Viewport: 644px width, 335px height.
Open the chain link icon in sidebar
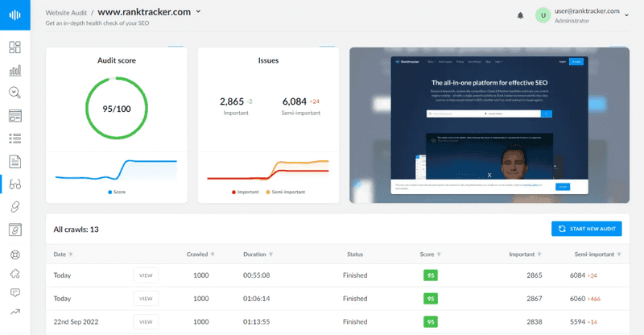tap(14, 208)
